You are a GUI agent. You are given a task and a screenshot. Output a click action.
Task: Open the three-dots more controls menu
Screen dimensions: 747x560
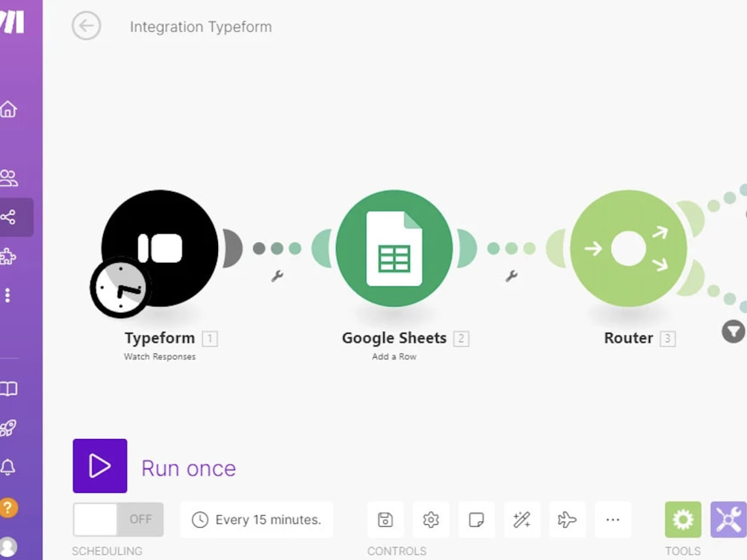tap(613, 520)
